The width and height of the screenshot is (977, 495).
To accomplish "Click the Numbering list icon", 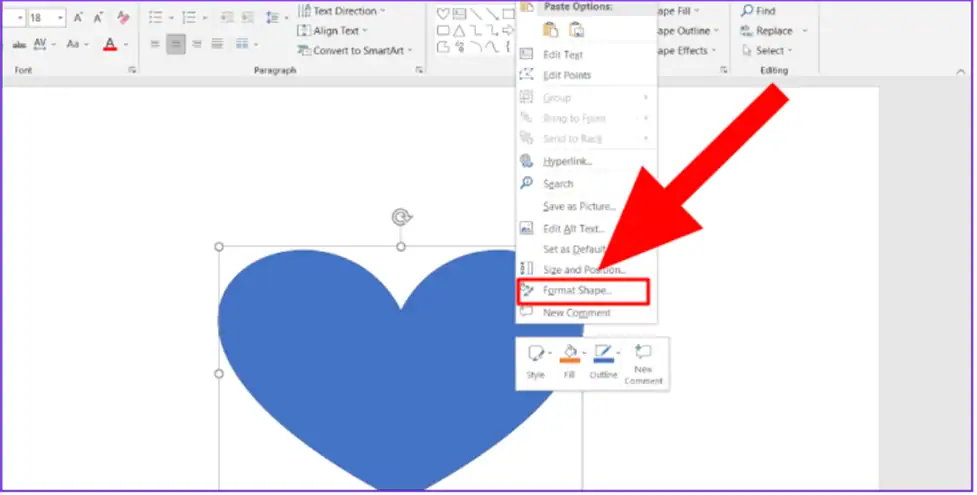I will 189,17.
